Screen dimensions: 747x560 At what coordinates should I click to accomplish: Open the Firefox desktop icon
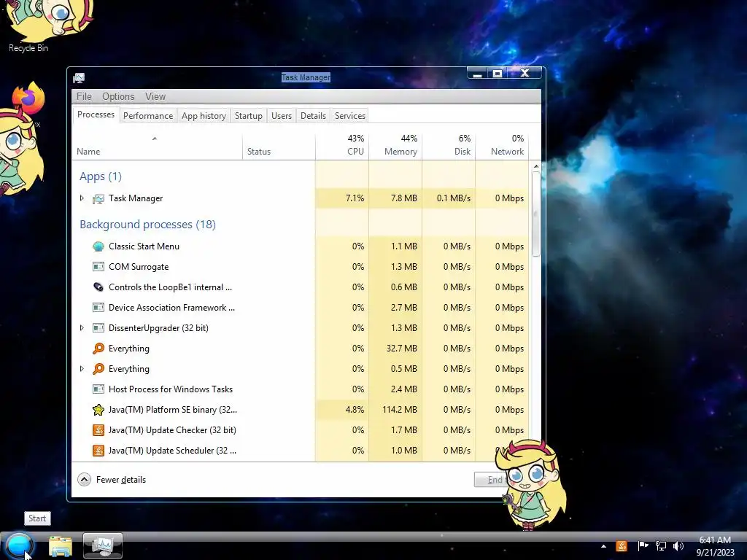coord(28,99)
